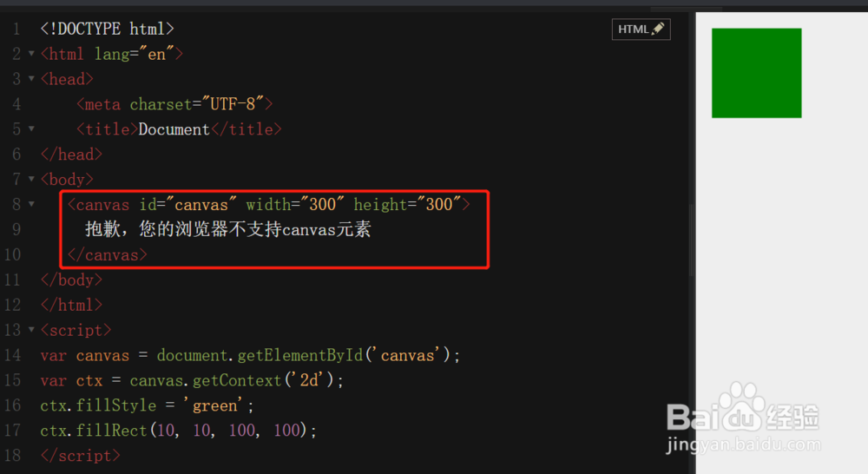This screenshot has width=868, height=474.
Task: Click the closing '</script>' tag on line 18
Action: pos(80,456)
